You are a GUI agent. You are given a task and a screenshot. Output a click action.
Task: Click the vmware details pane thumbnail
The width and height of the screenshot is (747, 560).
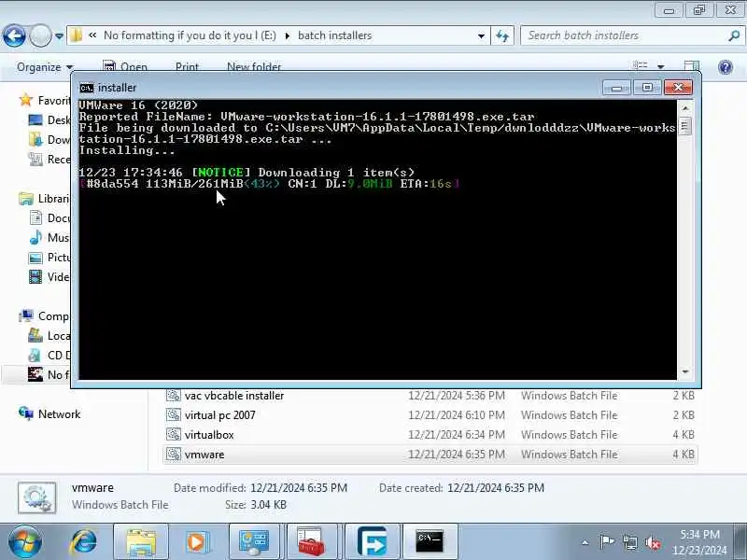click(37, 497)
